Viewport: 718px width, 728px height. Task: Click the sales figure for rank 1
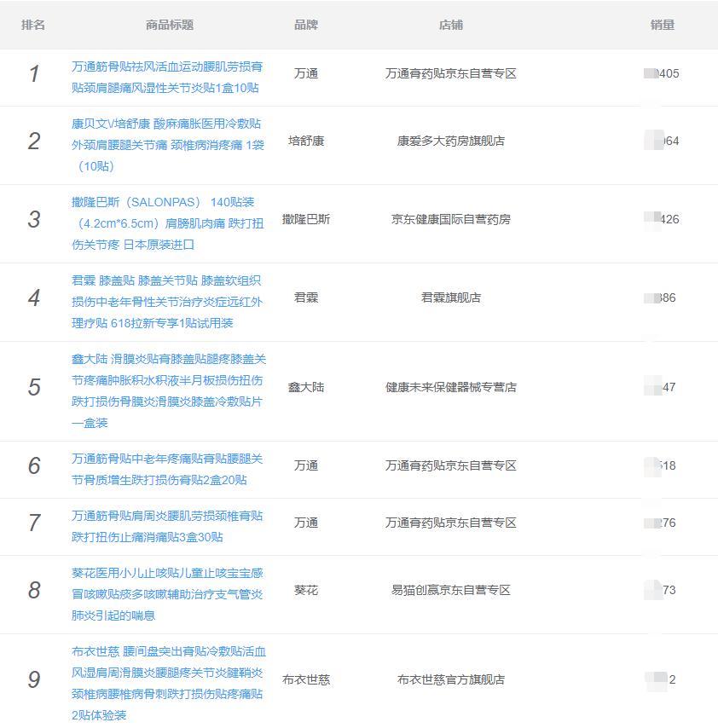pyautogui.click(x=662, y=73)
